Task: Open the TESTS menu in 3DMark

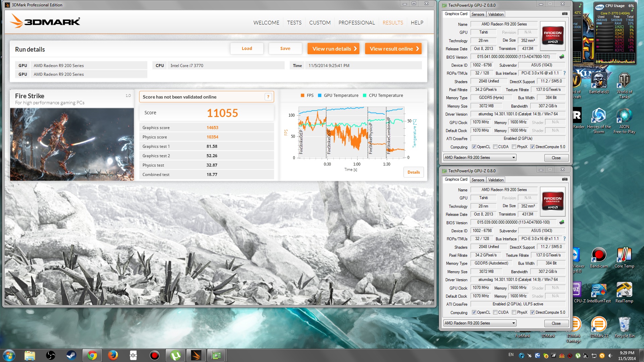Action: tap(294, 23)
